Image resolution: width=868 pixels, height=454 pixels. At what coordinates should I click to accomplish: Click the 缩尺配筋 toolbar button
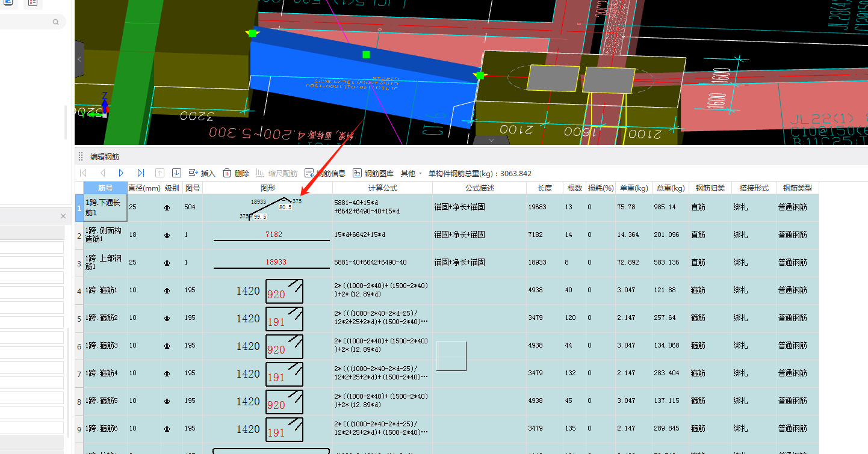pyautogui.click(x=277, y=173)
